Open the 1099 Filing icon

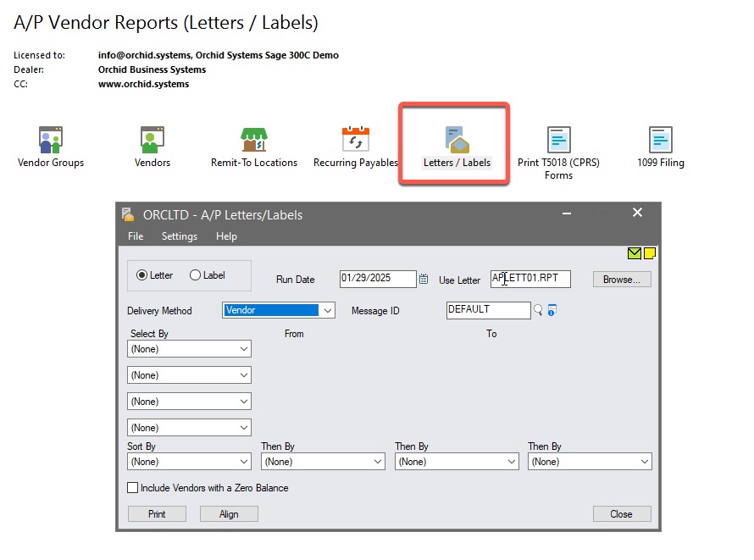coord(661,140)
